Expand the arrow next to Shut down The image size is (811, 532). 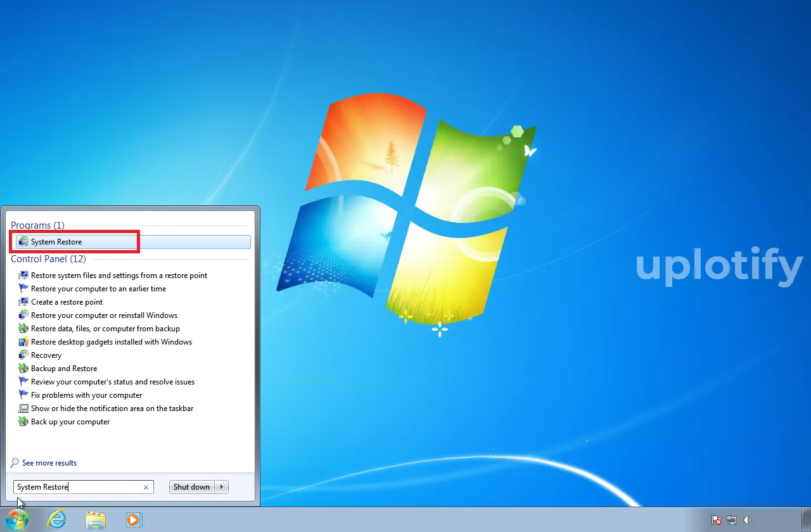tap(221, 487)
